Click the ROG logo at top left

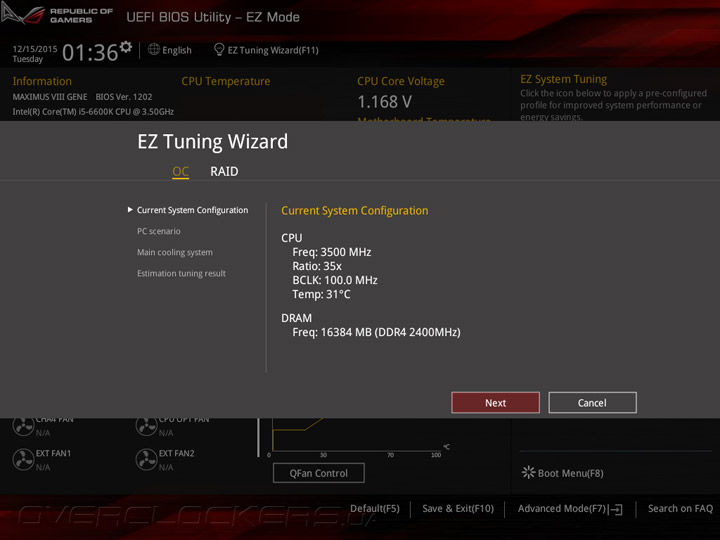(x=23, y=14)
